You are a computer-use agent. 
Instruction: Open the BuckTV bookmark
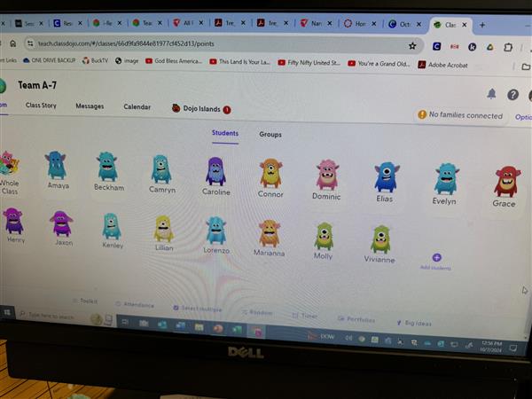[x=95, y=60]
